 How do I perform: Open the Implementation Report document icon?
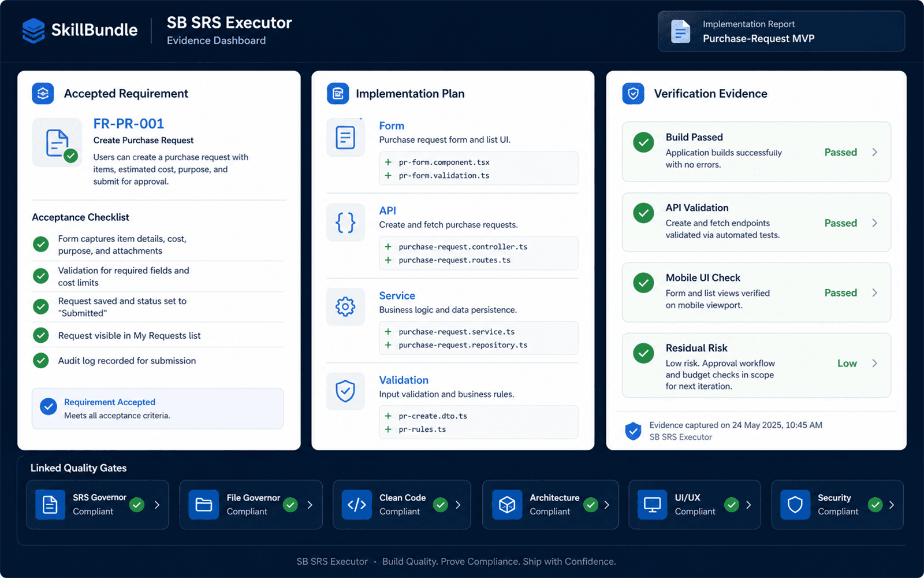(680, 32)
